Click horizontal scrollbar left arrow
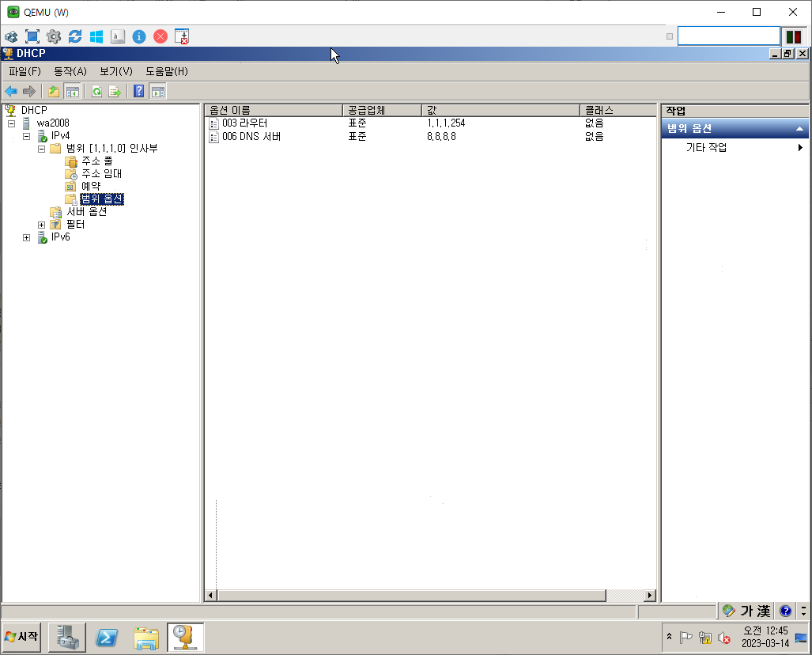This screenshot has width=812, height=655. click(x=210, y=596)
